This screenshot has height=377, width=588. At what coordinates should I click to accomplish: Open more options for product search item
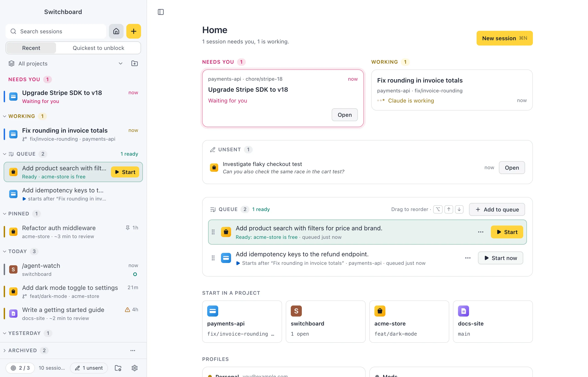(x=481, y=232)
